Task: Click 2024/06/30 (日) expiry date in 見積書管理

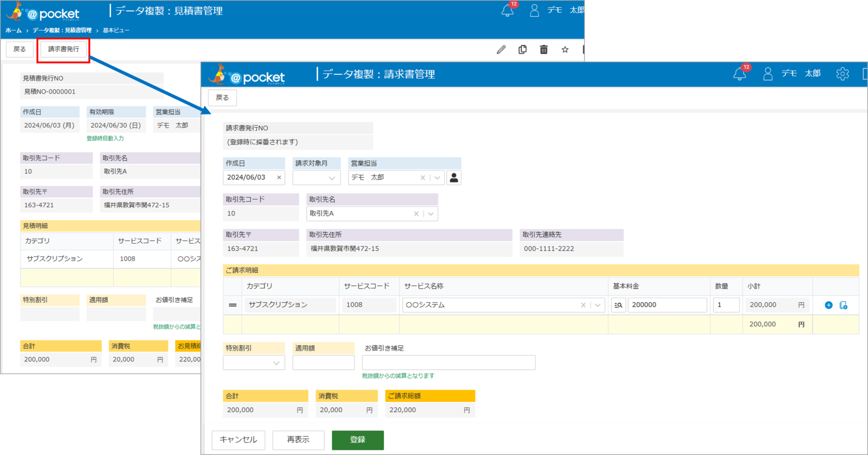Action: (116, 126)
